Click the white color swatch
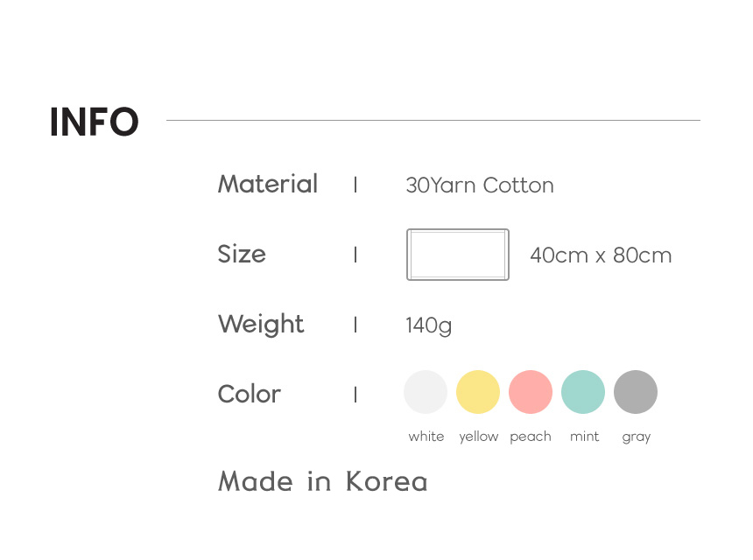The image size is (753, 560). click(x=426, y=392)
